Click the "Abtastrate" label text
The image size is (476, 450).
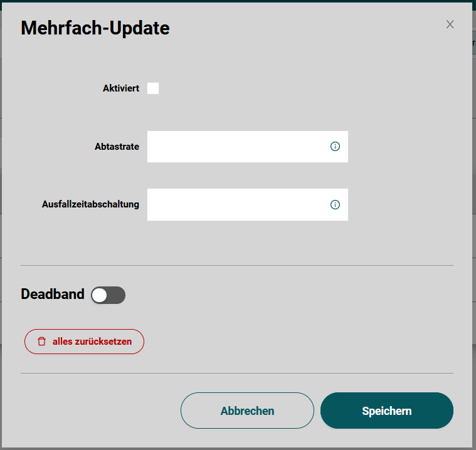117,147
